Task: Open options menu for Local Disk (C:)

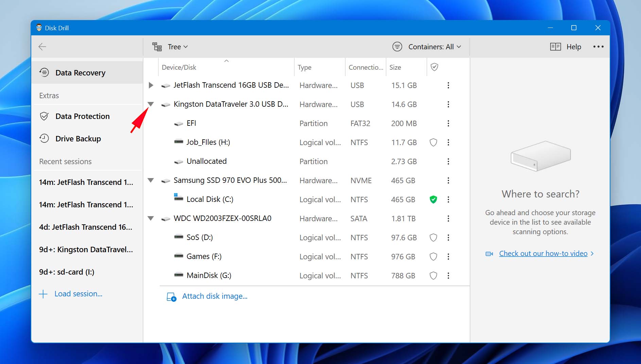Action: click(448, 200)
